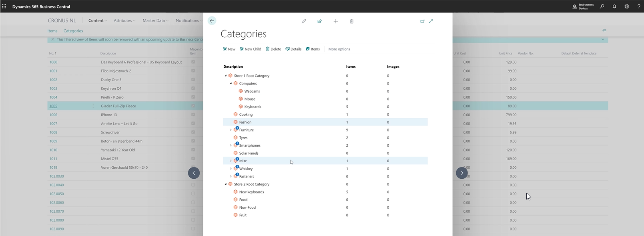Open the app launcher waffle icon

4,6
